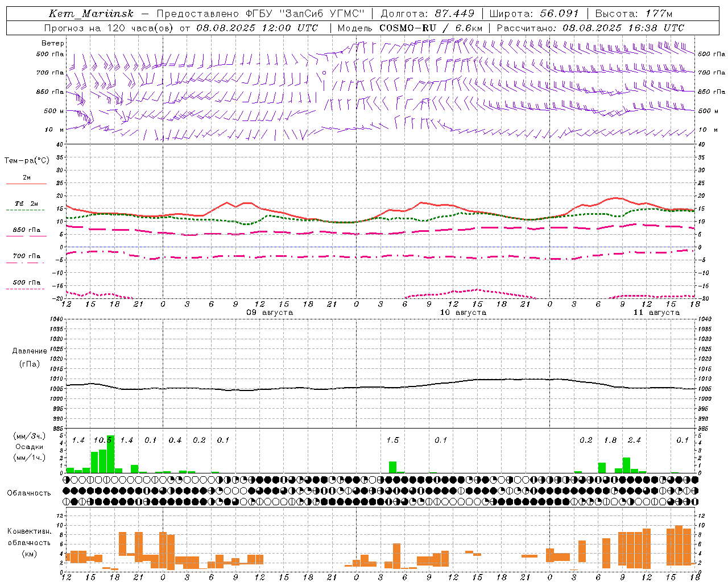Click the 700 гПа label in temperature legend
728x582 pixels.
[x=26, y=256]
